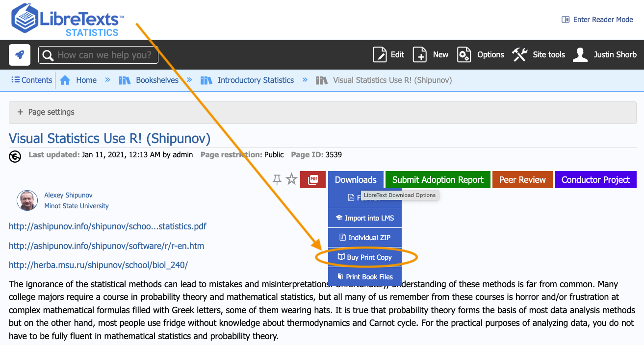Click the pin icon beside the star
This screenshot has height=345, width=644.
tap(277, 180)
